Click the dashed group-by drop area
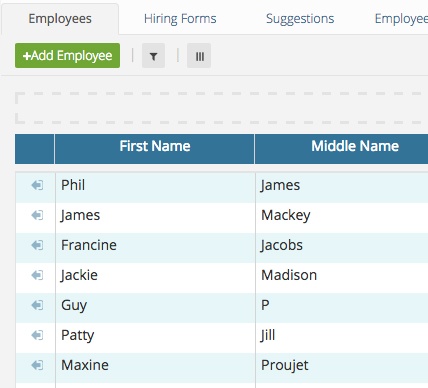The image size is (428, 388). coord(221,108)
